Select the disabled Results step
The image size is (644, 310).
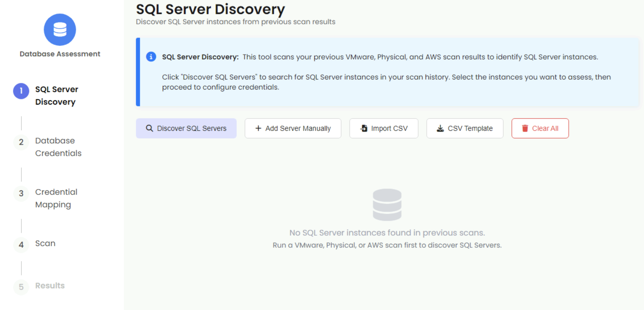[50, 285]
